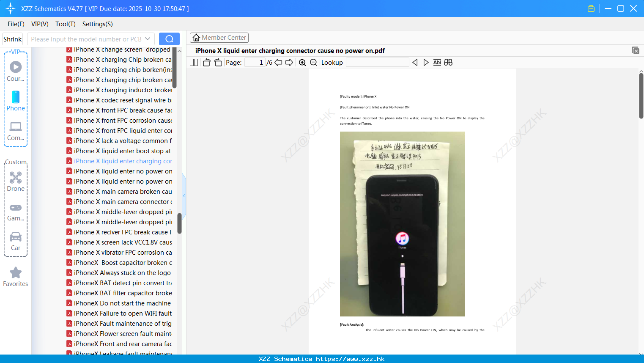Collapse the file list panel handle
Image resolution: width=644 pixels, height=363 pixels.
tap(184, 195)
